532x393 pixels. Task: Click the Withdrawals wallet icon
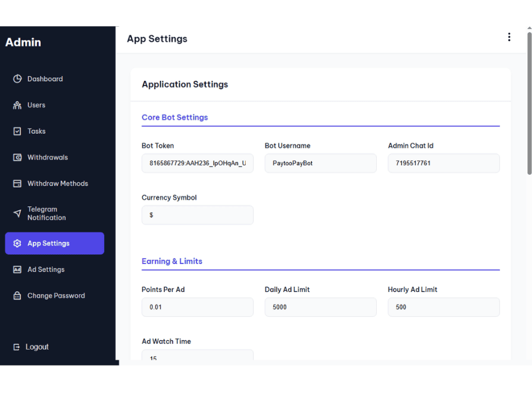tap(17, 158)
